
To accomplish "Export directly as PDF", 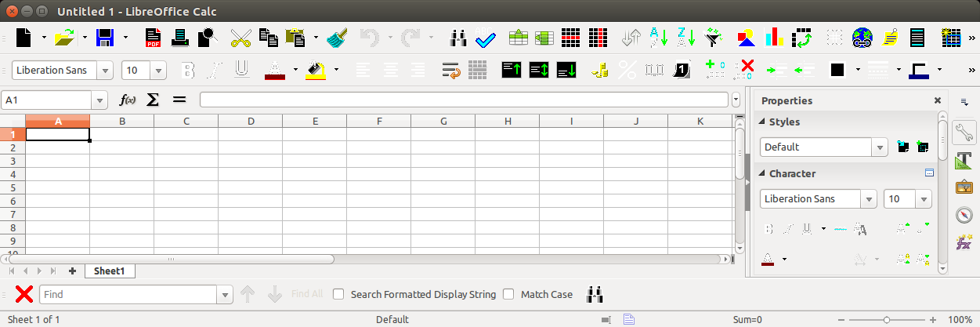I will pyautogui.click(x=154, y=38).
